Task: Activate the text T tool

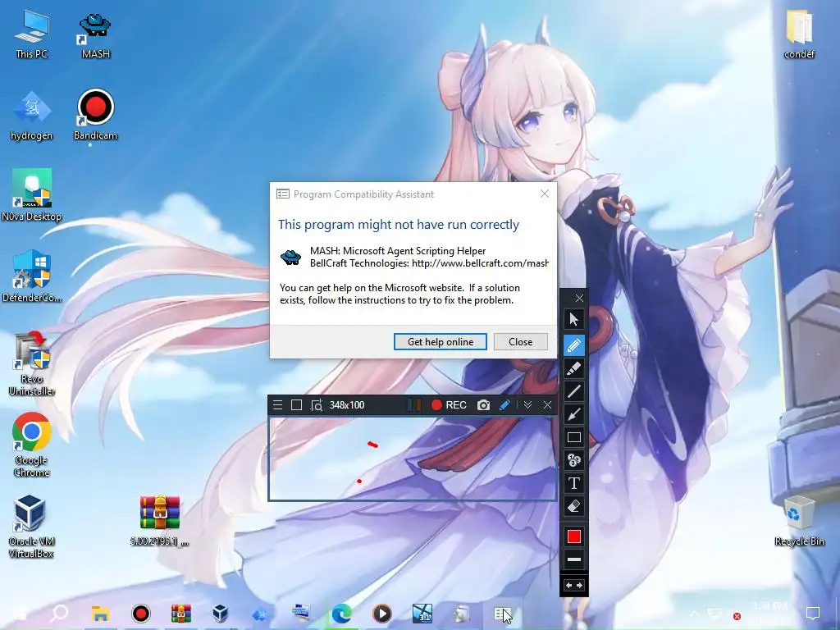Action: (573, 483)
